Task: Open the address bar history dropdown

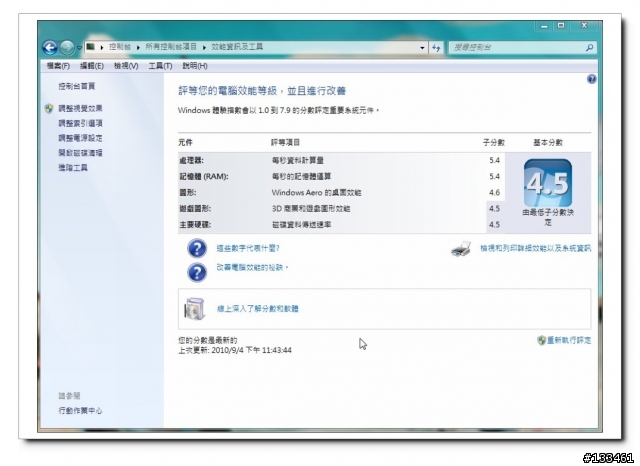Action: coord(422,48)
